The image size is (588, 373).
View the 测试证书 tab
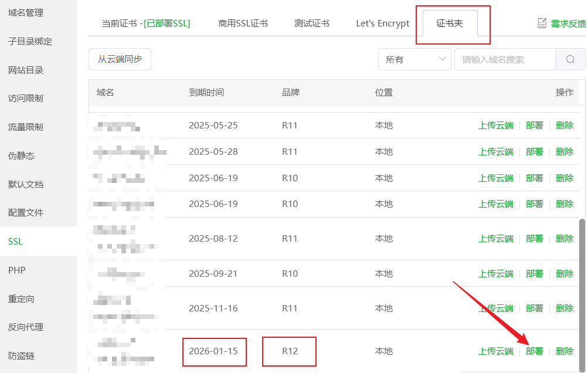[311, 23]
